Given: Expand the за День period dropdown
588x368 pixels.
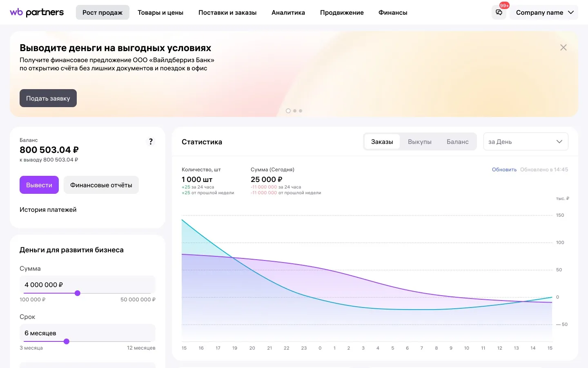Looking at the screenshot, I should 526,142.
